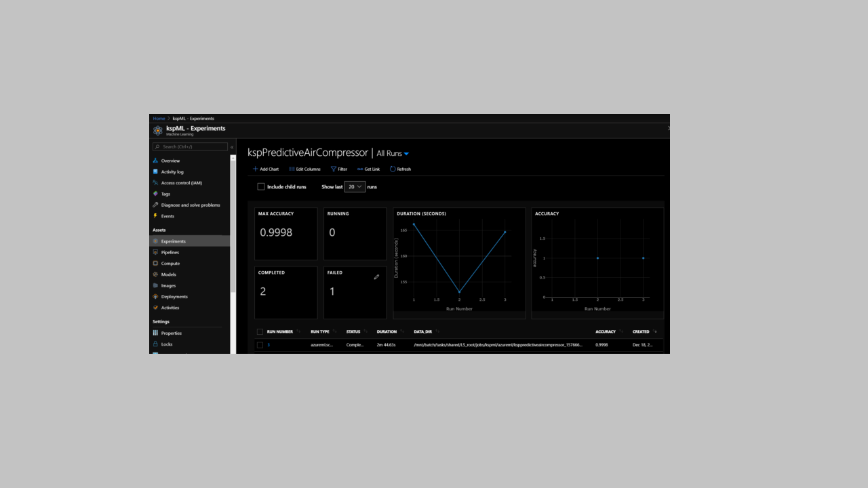Go to Home via breadcrumb link

(159, 119)
